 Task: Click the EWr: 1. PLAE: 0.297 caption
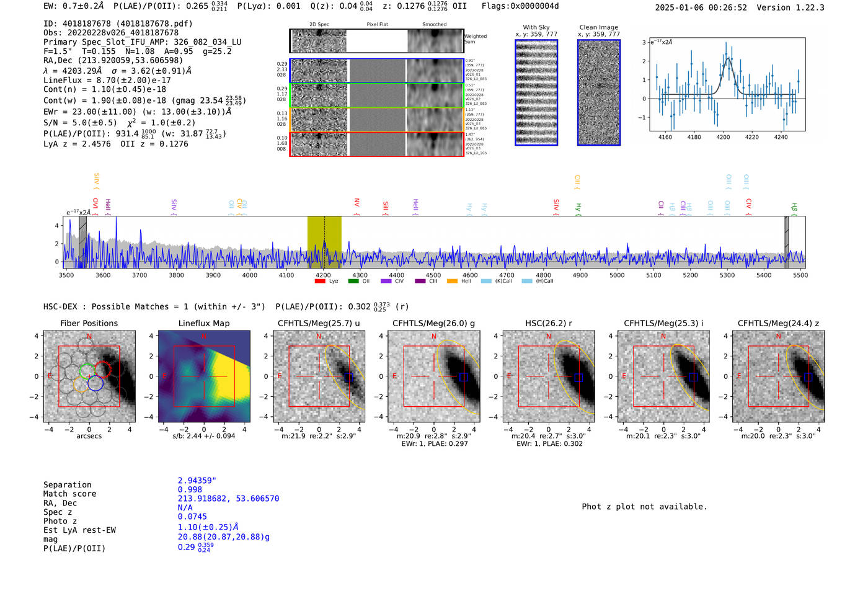tap(435, 443)
